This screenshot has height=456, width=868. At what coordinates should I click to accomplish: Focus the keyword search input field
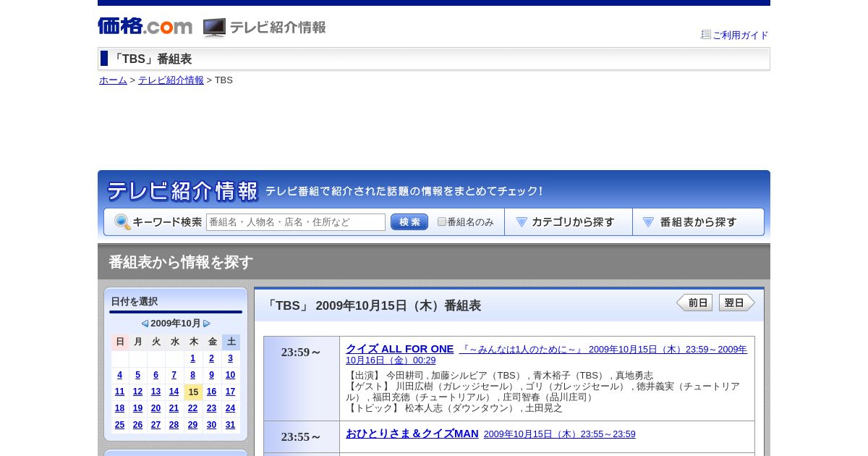296,222
